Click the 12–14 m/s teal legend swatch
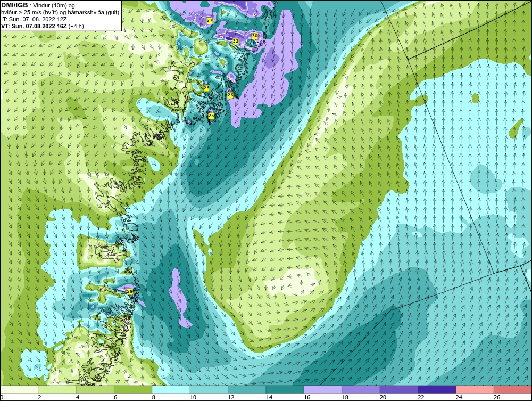This screenshot has height=401, width=532. click(x=247, y=389)
